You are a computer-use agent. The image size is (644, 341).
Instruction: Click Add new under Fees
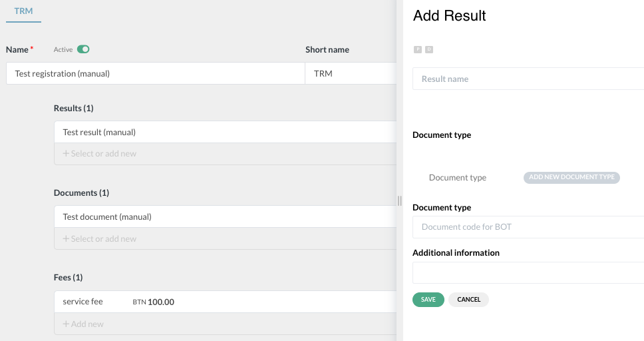[x=225, y=324]
